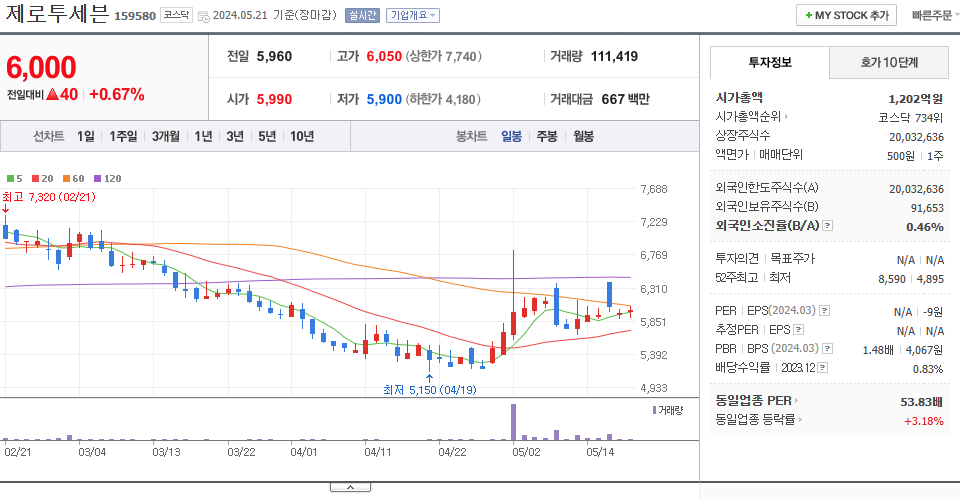Click the 동일업종 등락률 value +3.18%
960x500 pixels.
point(924,421)
